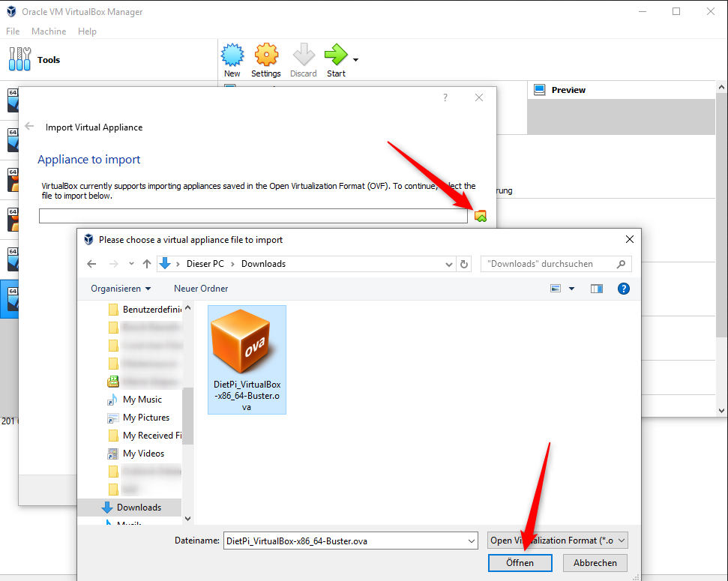This screenshot has height=581, width=728.
Task: Click 'Downloads' breadcrumb in the address bar
Action: point(263,264)
